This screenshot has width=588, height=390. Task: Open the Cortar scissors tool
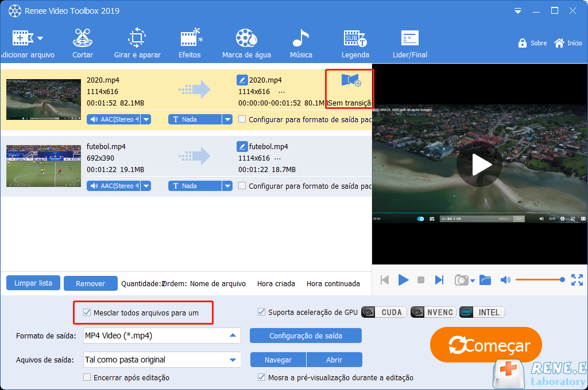(x=83, y=44)
